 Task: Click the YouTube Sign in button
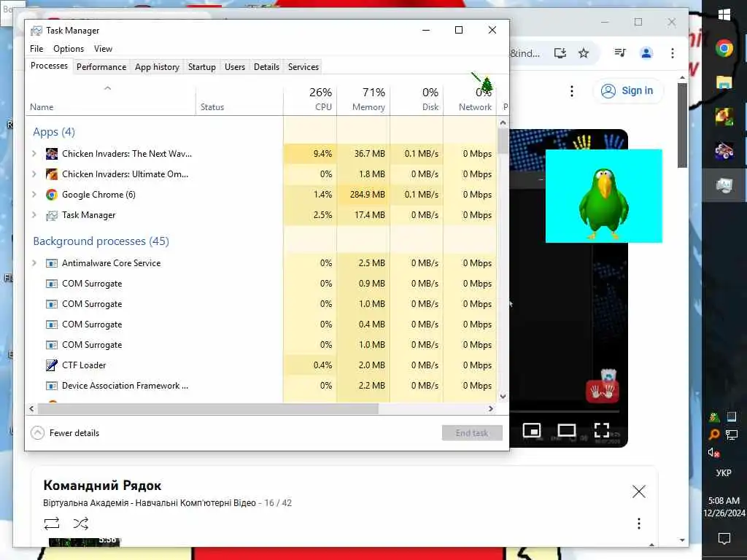coord(628,90)
